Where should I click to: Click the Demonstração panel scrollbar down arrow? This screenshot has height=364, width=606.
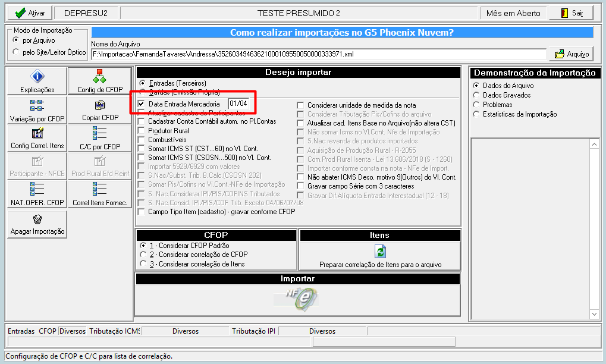pyautogui.click(x=595, y=314)
